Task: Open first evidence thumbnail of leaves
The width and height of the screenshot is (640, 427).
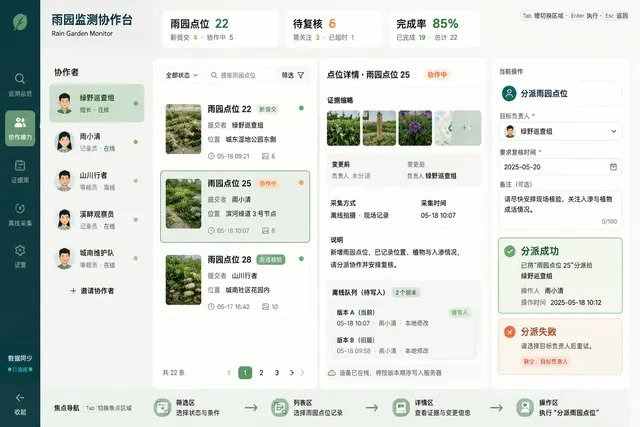Action: [x=343, y=128]
